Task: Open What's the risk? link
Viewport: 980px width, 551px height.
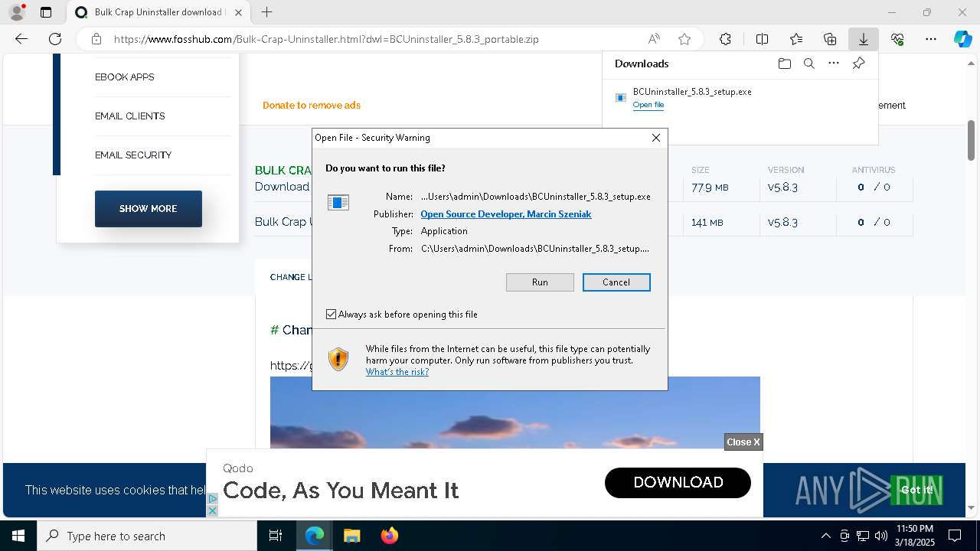Action: pos(397,372)
